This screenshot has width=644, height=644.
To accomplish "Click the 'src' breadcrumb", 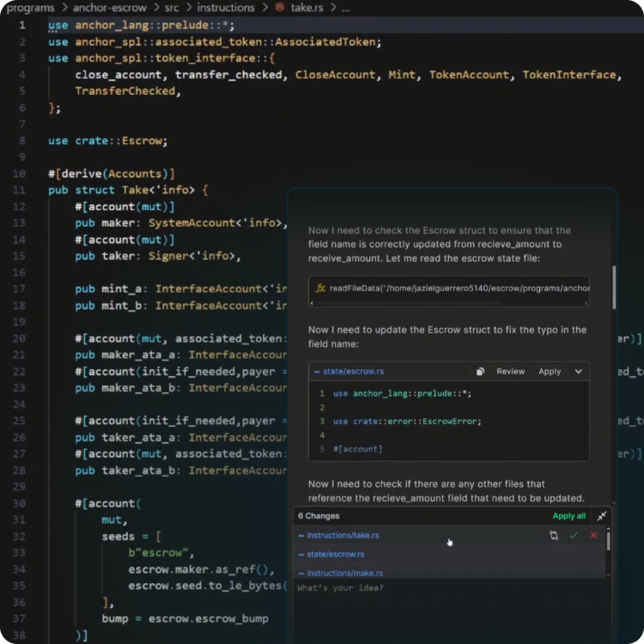I will point(172,8).
